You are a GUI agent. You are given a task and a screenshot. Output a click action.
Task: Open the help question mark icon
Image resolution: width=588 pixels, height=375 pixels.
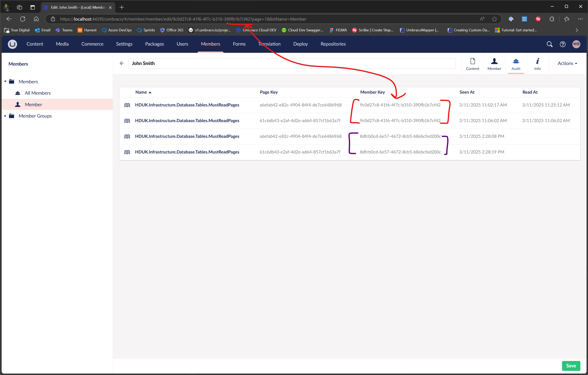(563, 44)
